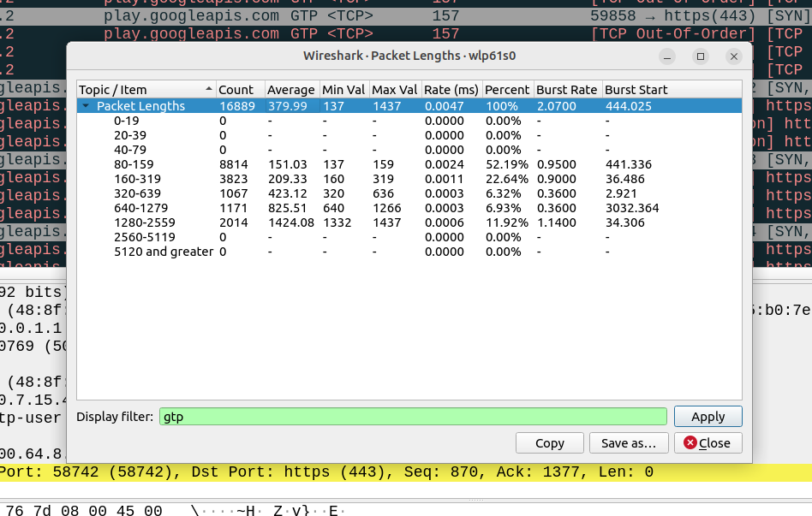The image size is (812, 516).
Task: Select the TCP Out-Of-Order packet row in main window
Action: [406, 33]
